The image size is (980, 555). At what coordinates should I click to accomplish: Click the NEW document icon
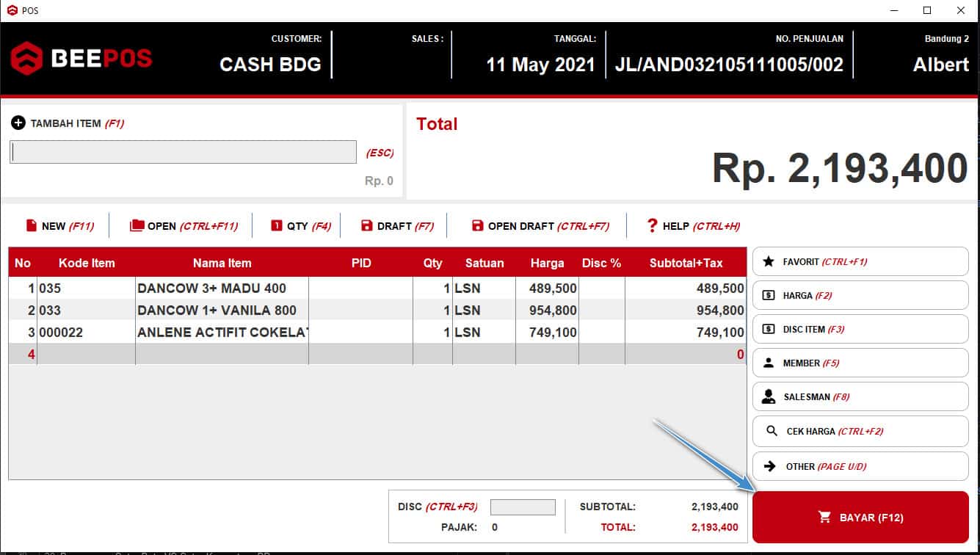32,225
